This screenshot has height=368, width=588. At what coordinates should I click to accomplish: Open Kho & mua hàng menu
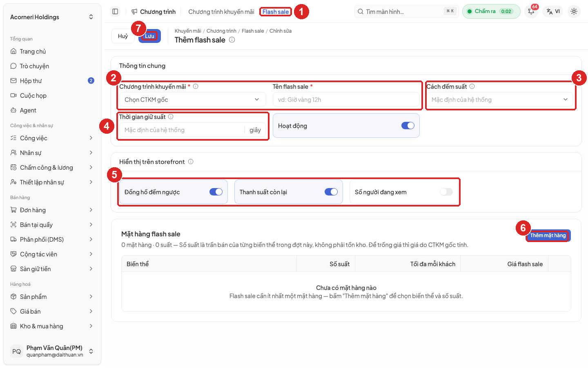pyautogui.click(x=52, y=326)
